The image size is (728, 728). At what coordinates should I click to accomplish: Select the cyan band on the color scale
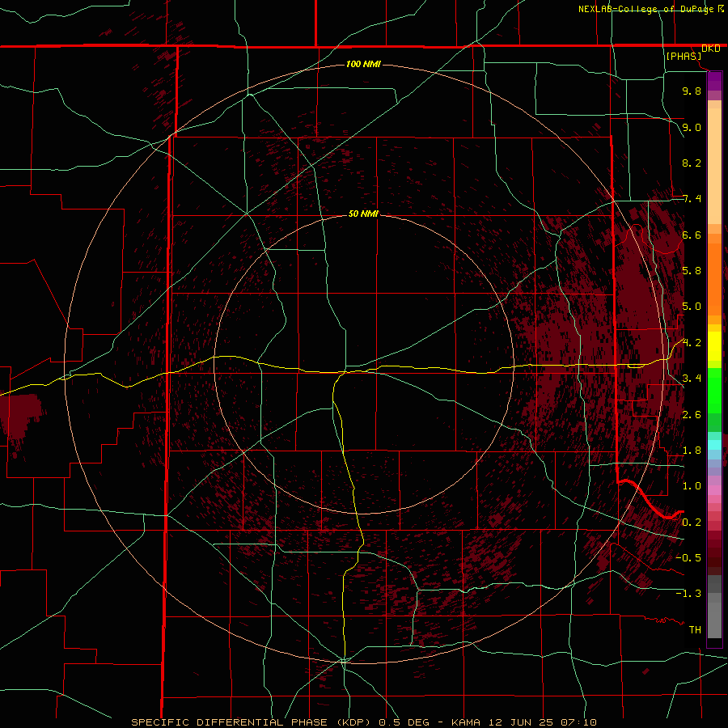[x=714, y=445]
